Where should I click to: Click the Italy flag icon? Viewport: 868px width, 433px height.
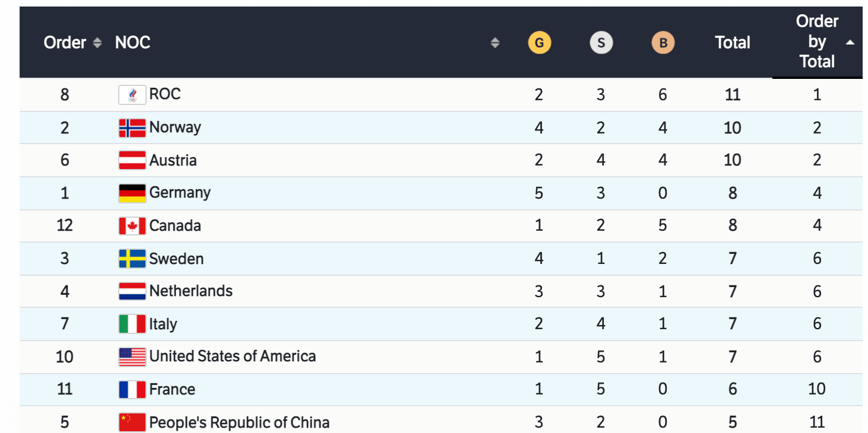click(132, 324)
